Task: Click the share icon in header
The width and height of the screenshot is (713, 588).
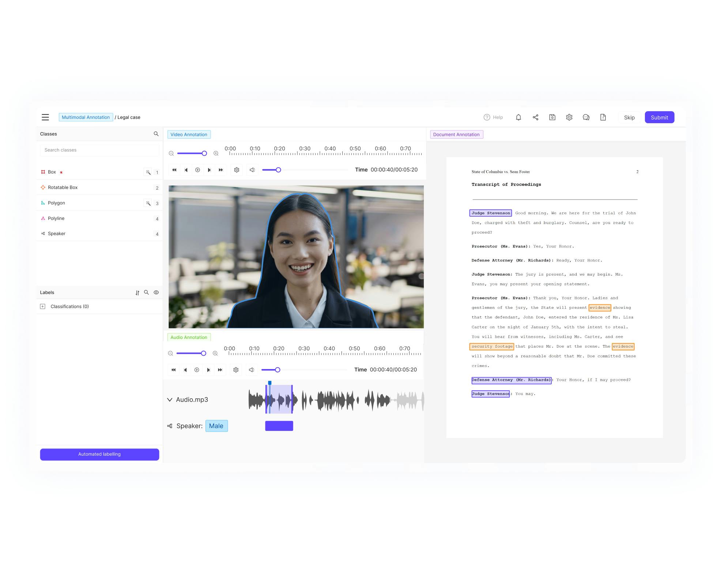Action: 535,117
